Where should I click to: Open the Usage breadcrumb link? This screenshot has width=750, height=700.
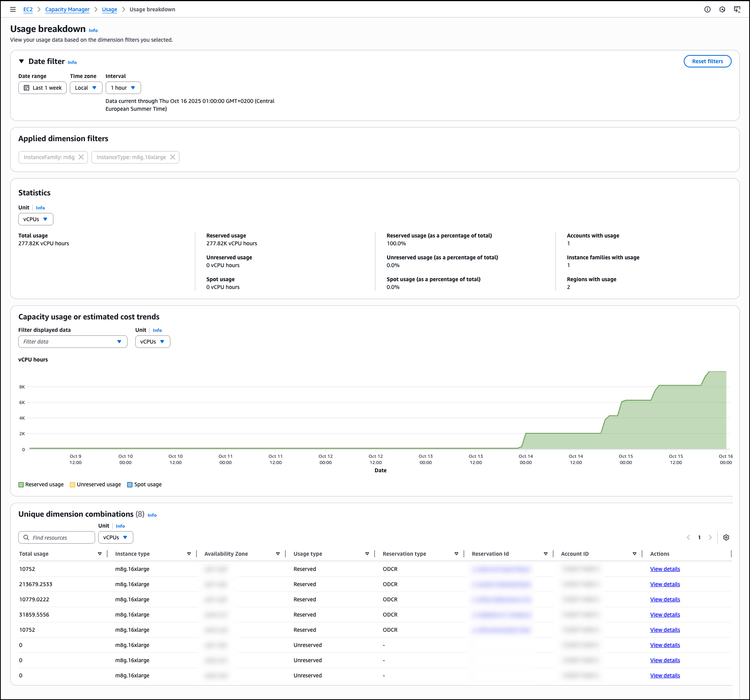coord(109,9)
